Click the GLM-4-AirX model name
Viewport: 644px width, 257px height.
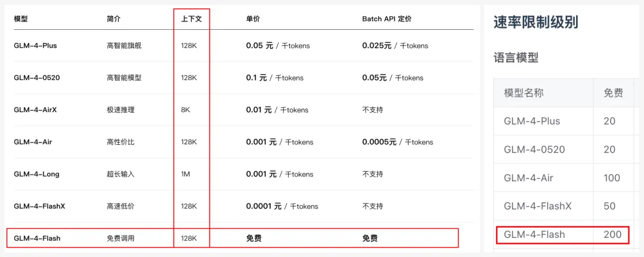[x=36, y=110]
